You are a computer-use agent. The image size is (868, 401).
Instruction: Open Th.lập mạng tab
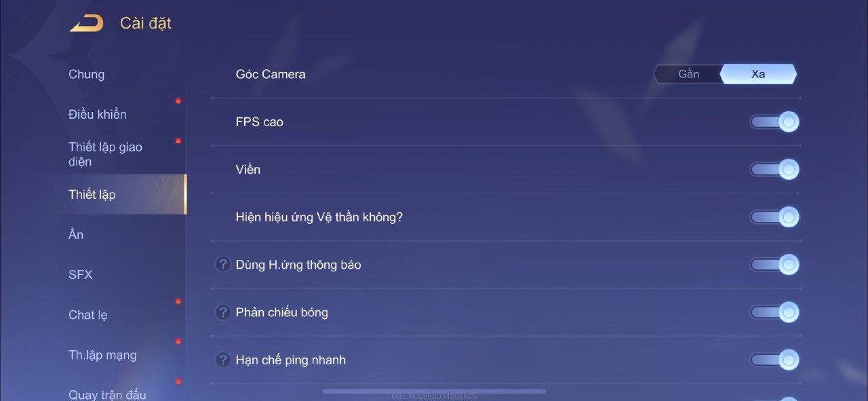(x=102, y=355)
